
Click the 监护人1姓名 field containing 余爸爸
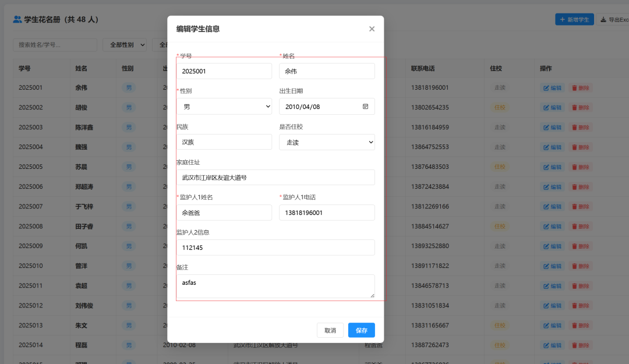pyautogui.click(x=224, y=213)
